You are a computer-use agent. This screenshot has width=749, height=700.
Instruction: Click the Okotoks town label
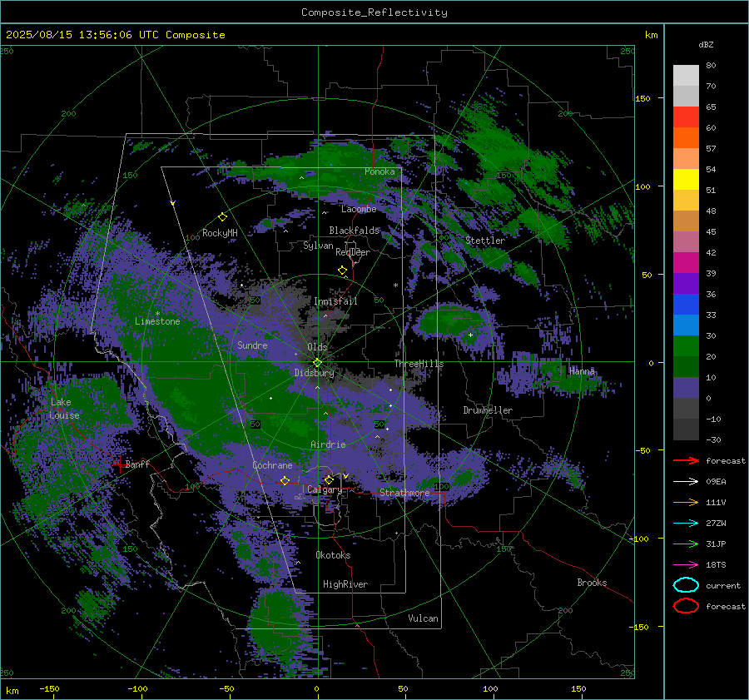pos(333,555)
